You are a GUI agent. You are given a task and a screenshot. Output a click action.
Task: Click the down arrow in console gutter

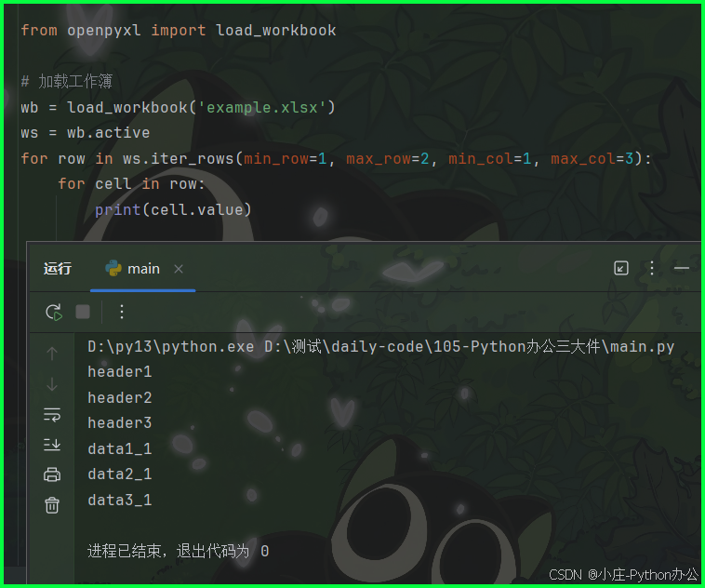point(52,384)
